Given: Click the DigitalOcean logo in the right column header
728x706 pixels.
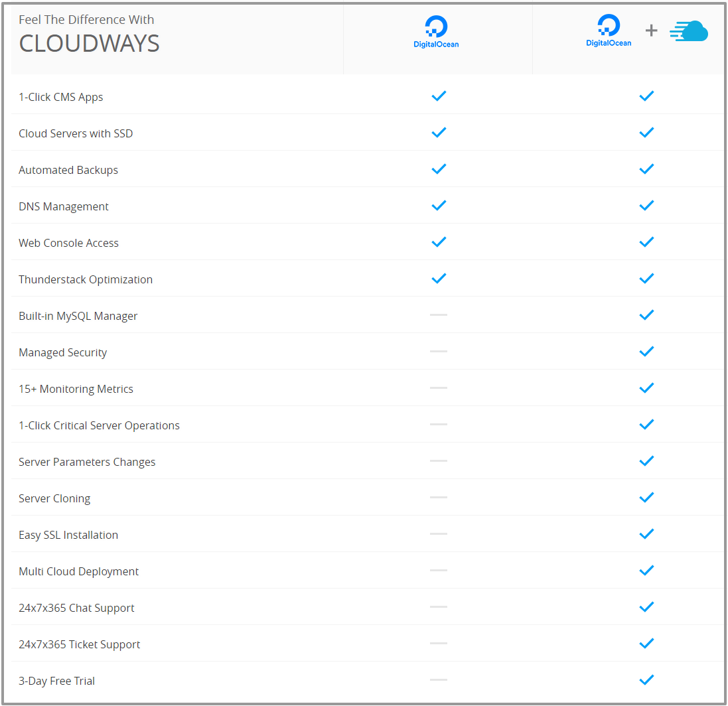Looking at the screenshot, I should coord(609,31).
